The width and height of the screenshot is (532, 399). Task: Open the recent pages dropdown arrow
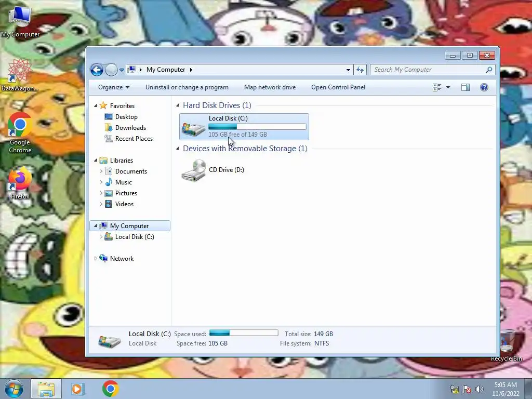(x=122, y=70)
